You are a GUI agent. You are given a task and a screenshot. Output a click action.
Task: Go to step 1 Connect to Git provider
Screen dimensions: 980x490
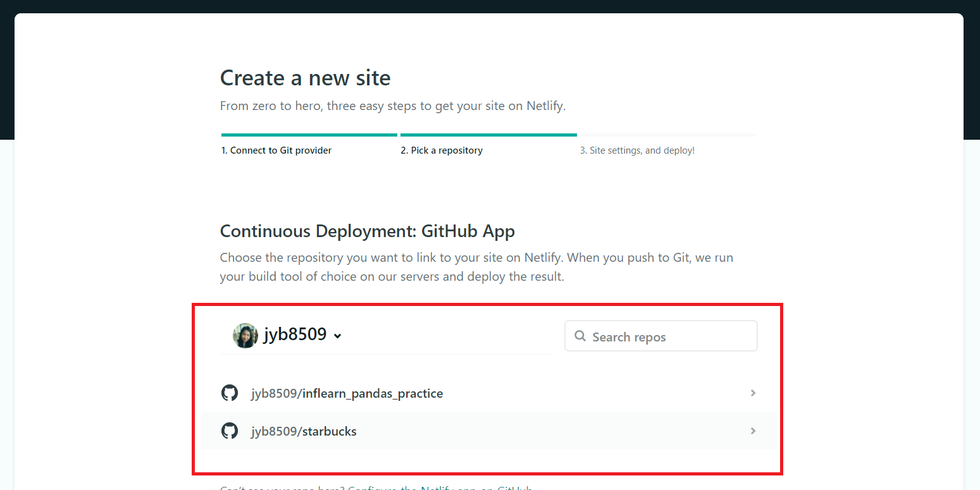(x=276, y=150)
